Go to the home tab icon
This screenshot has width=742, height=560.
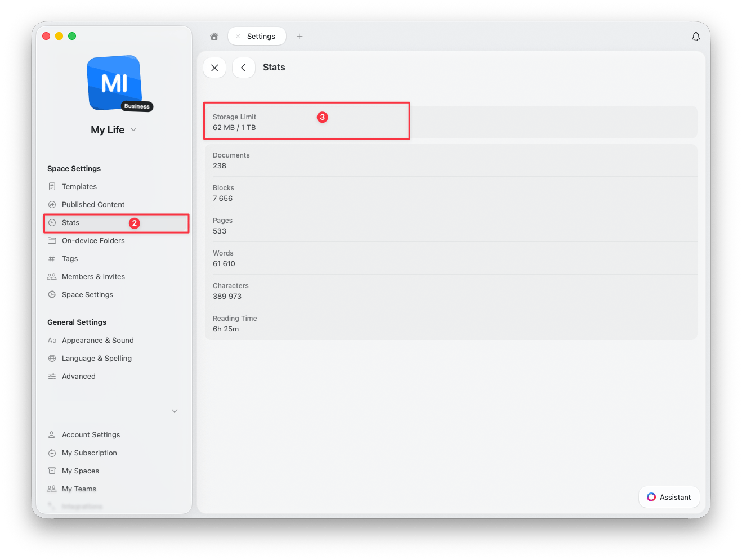coord(214,37)
